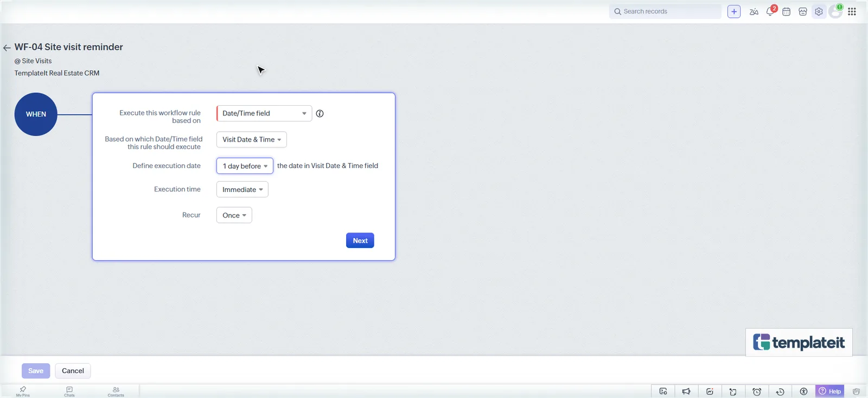Screen dimensions: 868x398
Task: Launch the Zia assistant icon
Action: click(754, 11)
